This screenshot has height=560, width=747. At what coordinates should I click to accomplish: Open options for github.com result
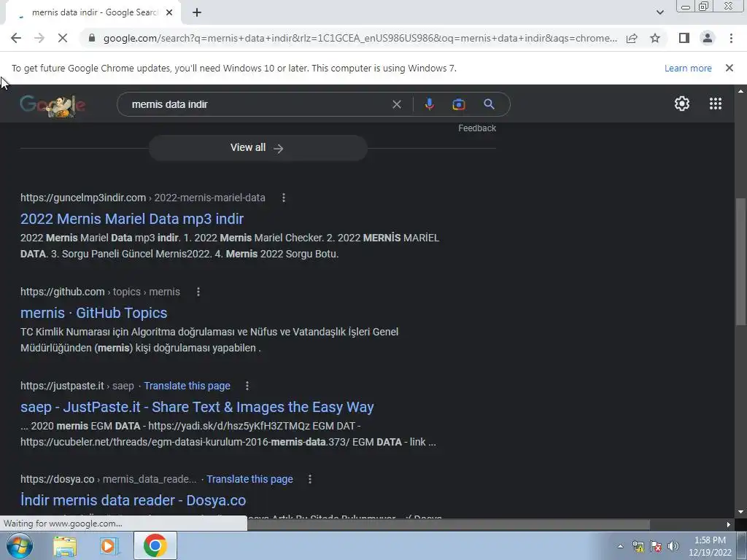click(x=198, y=292)
